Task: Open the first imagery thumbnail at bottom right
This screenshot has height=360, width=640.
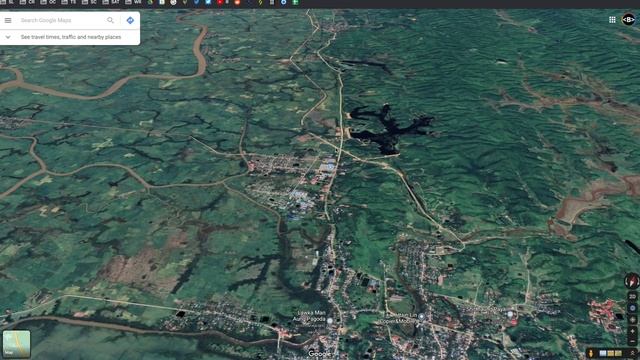Action: pyautogui.click(x=603, y=353)
